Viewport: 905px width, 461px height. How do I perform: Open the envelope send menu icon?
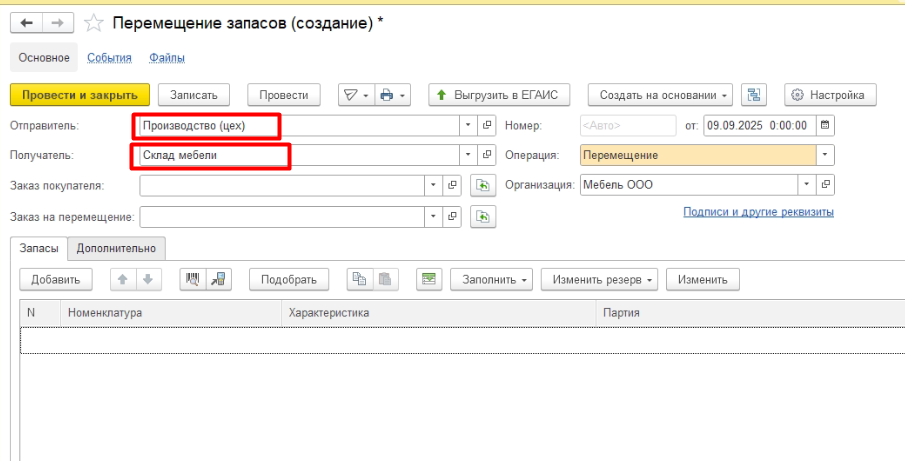coord(356,95)
